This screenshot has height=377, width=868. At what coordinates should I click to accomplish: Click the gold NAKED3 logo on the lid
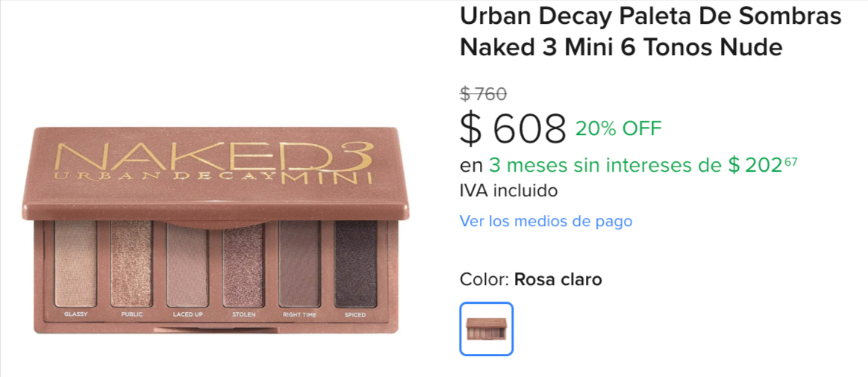(216, 155)
